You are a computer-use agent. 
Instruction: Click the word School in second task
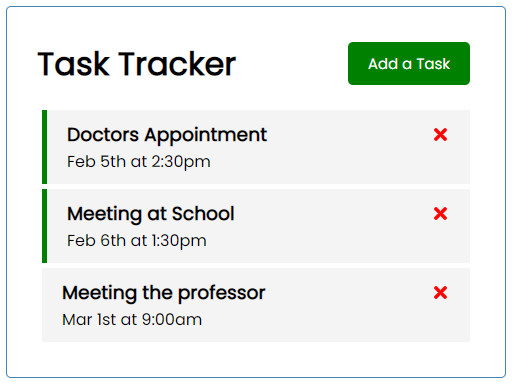(203, 214)
